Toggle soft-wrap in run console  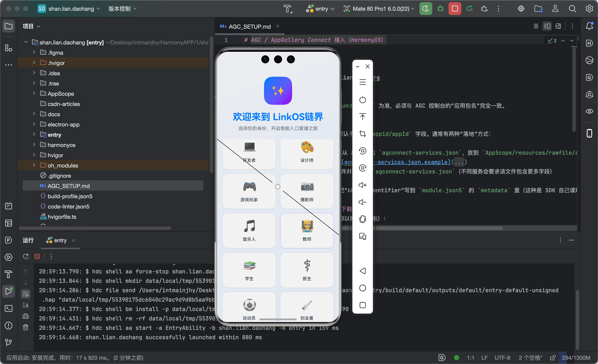pyautogui.click(x=25, y=294)
